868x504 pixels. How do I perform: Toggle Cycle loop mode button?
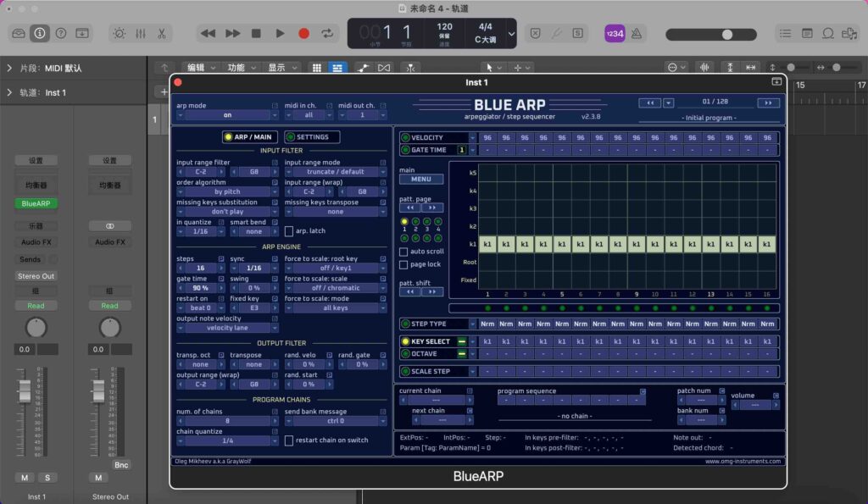(328, 33)
